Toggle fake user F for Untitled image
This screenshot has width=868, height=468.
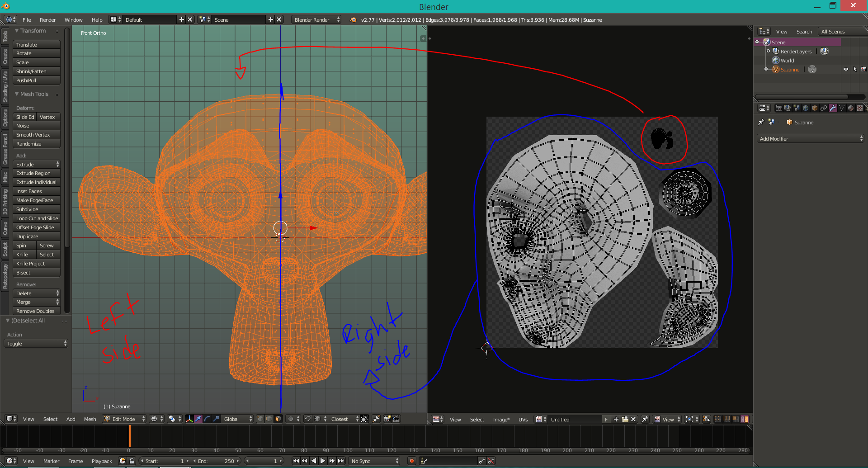point(606,419)
